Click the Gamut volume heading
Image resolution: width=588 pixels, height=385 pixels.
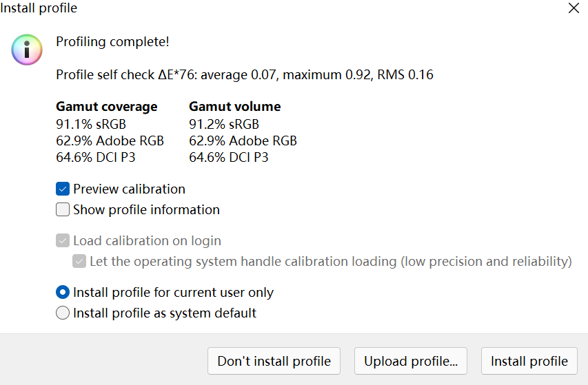(234, 107)
